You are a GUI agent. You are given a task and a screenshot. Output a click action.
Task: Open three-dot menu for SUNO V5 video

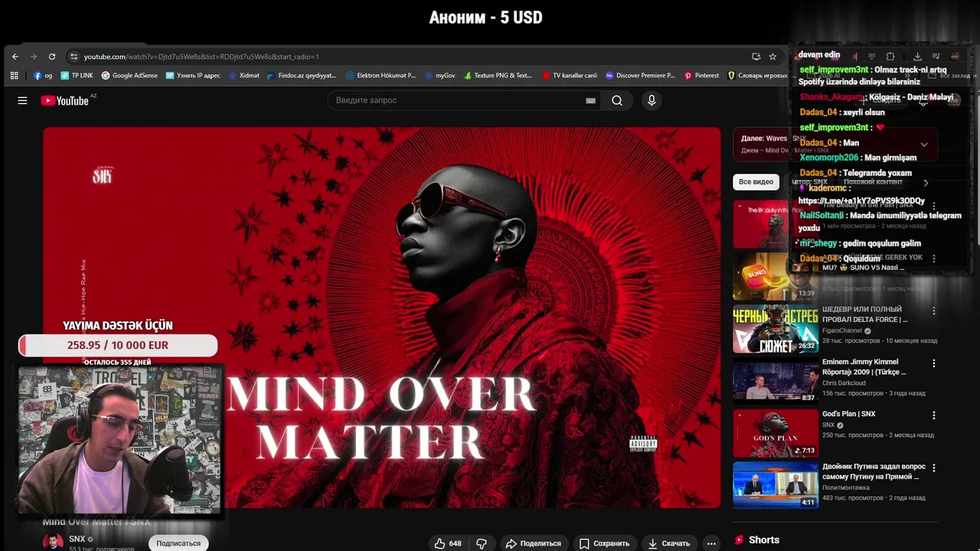click(x=933, y=259)
